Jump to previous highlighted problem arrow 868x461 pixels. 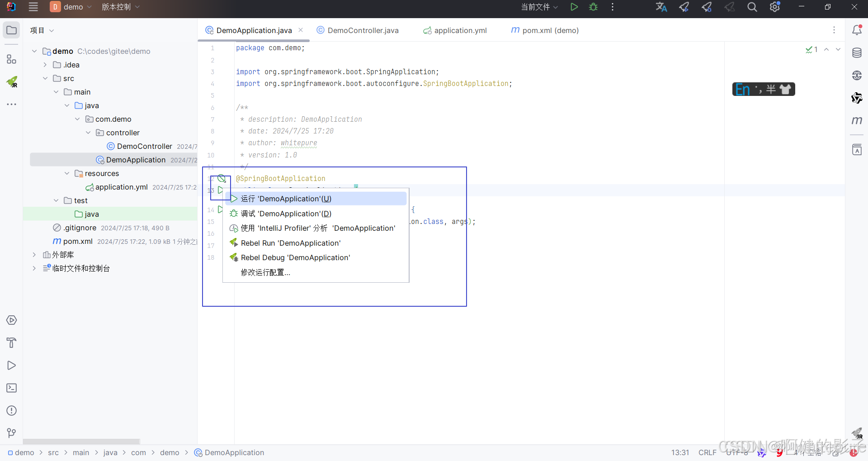point(826,49)
